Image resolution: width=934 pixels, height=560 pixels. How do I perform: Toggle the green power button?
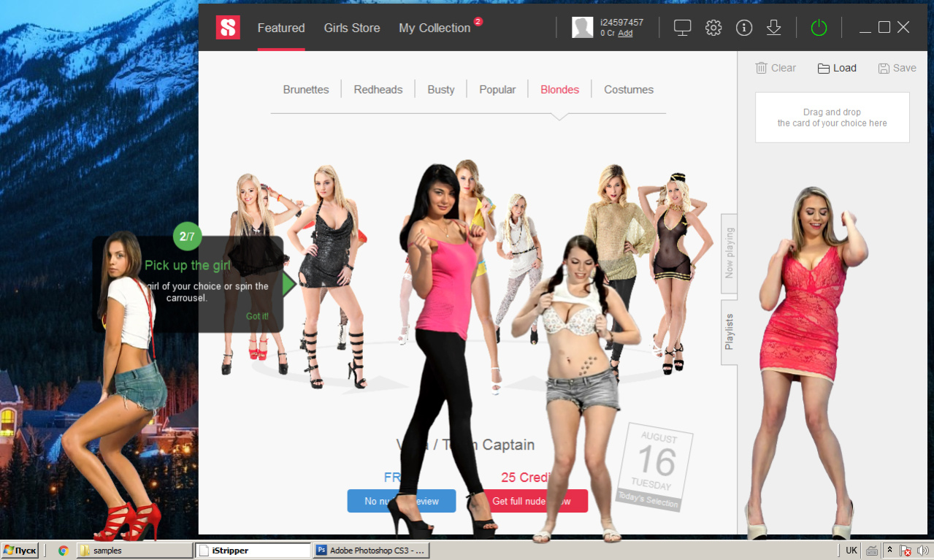point(819,28)
